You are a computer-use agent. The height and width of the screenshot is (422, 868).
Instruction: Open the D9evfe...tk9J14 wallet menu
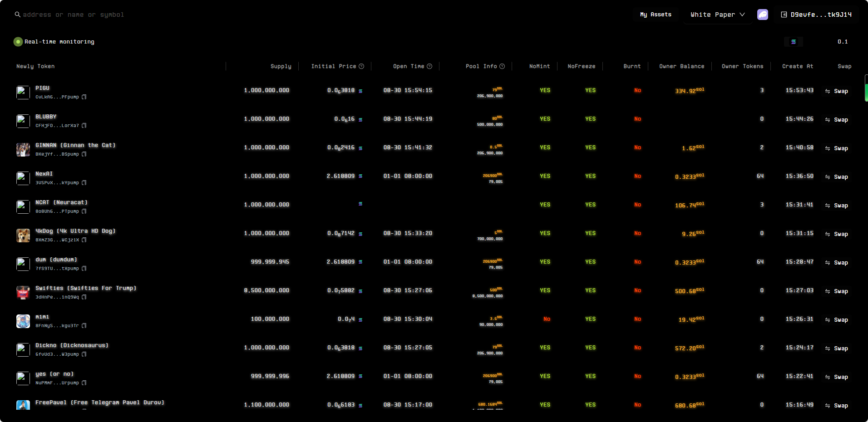click(816, 15)
